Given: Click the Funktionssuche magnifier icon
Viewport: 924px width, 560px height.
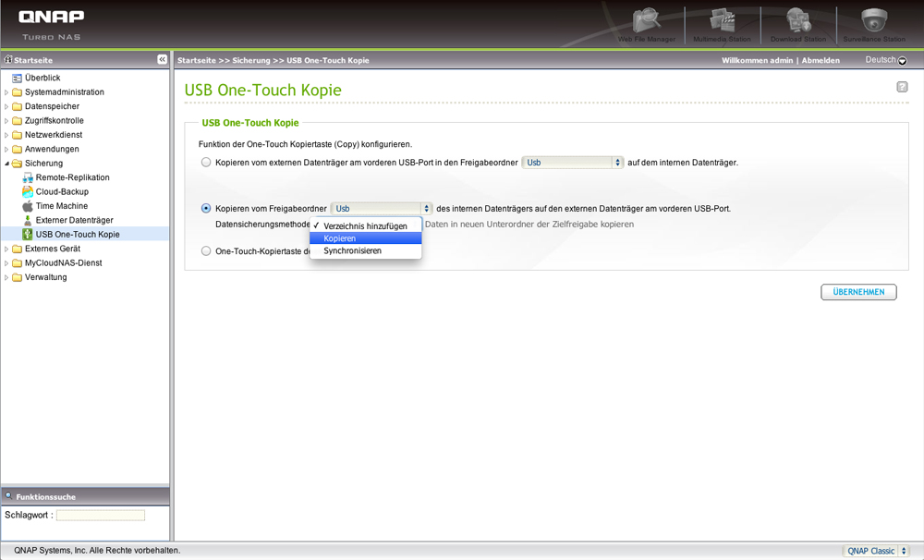Looking at the screenshot, I should point(9,495).
